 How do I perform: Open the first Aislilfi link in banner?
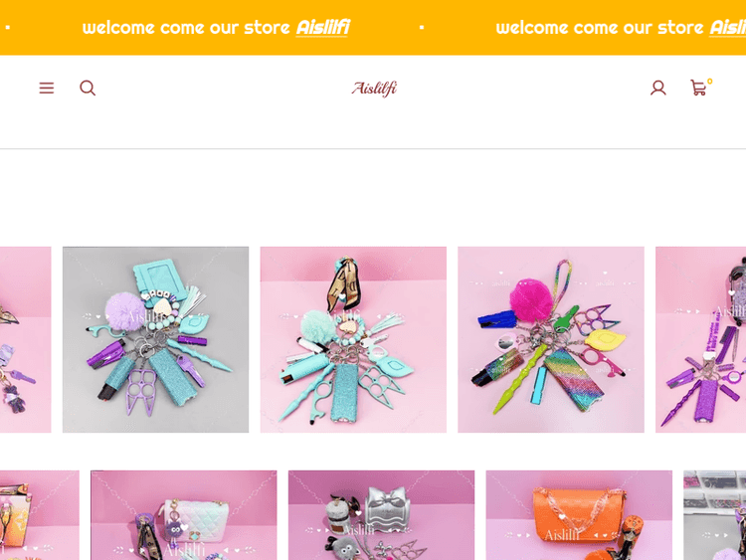coord(323,28)
